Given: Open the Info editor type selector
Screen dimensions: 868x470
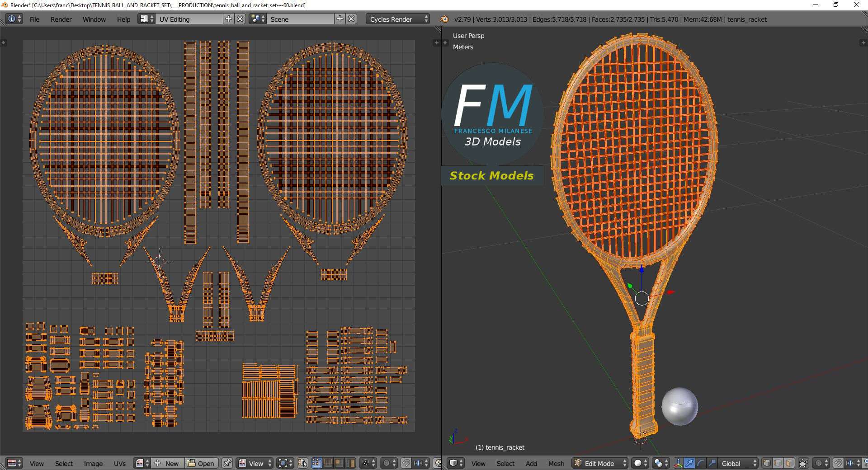Looking at the screenshot, I should (x=14, y=19).
